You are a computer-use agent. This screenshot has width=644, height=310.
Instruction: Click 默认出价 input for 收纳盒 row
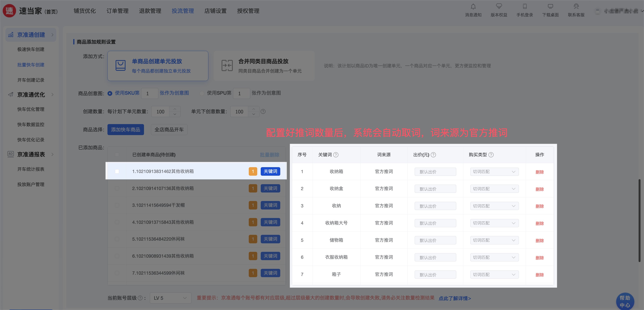(435, 189)
